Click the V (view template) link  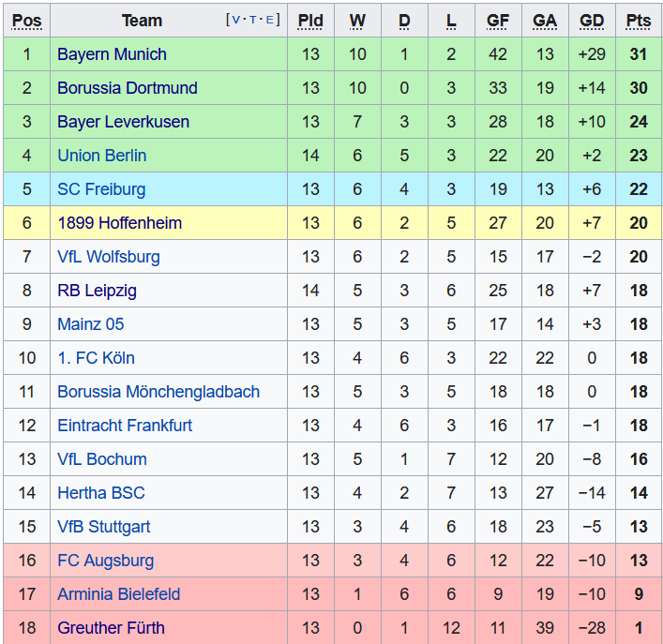(x=235, y=20)
